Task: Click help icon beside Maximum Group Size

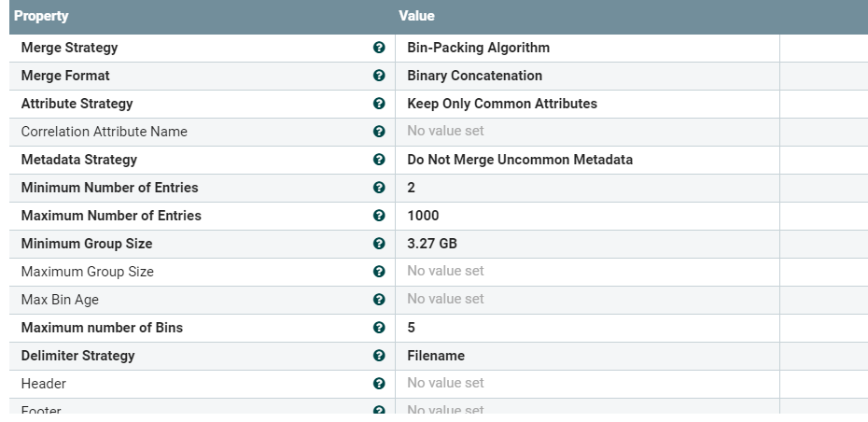Action: [379, 272]
